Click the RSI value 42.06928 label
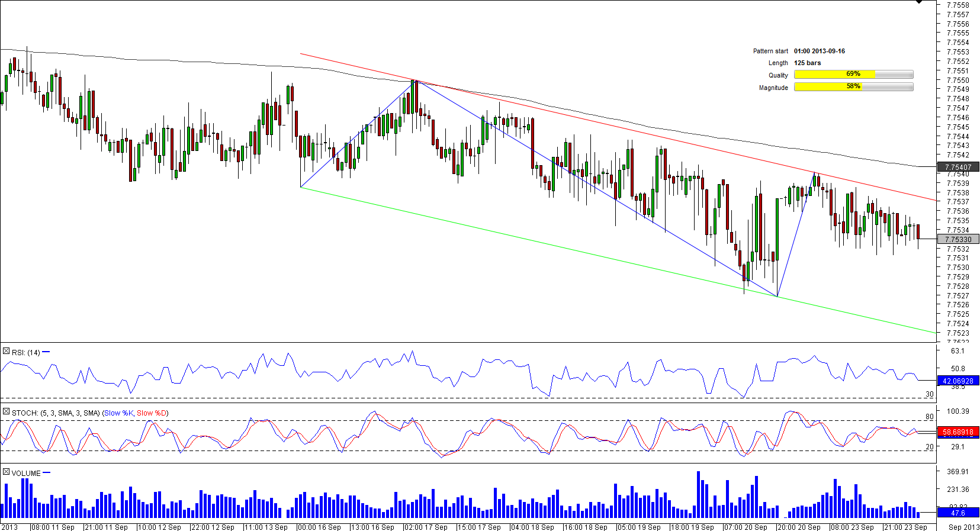The height and width of the screenshot is (531, 980). click(x=958, y=381)
